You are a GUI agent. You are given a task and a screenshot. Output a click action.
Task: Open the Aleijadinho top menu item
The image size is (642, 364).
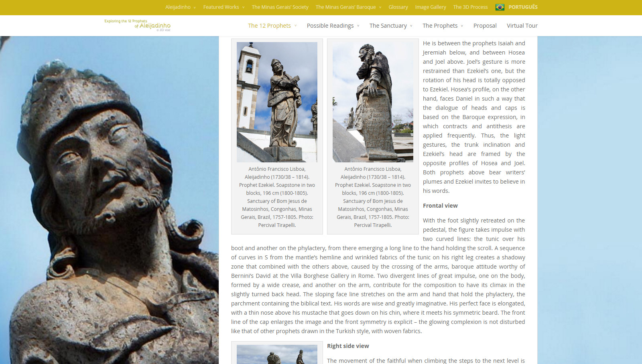tap(178, 7)
